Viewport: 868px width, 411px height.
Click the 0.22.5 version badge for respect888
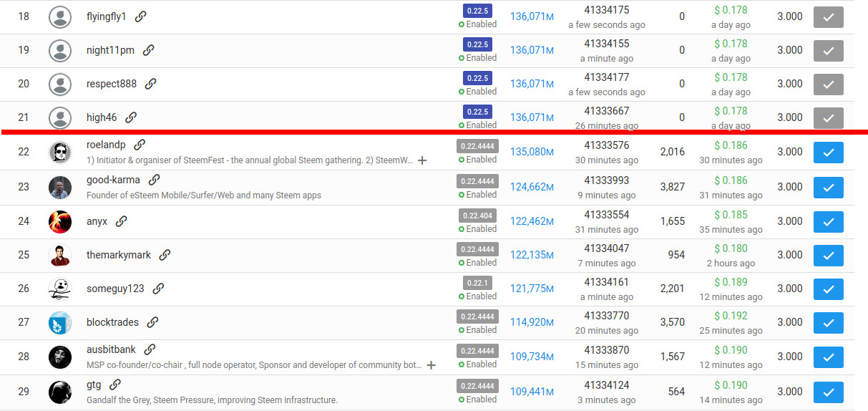(477, 78)
